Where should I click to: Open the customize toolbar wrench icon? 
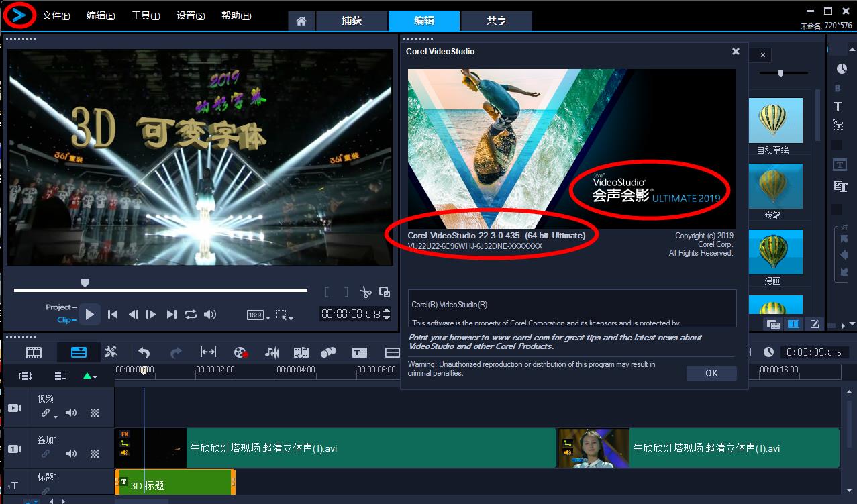click(x=111, y=352)
